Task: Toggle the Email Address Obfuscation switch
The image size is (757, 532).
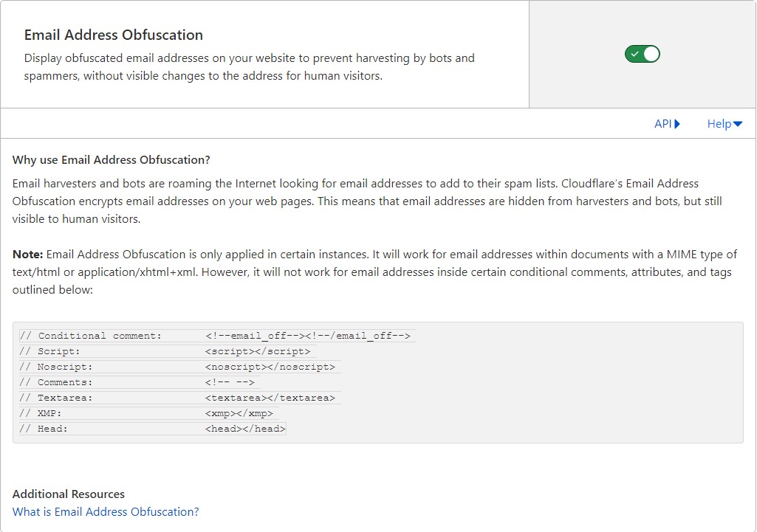Action: [642, 54]
